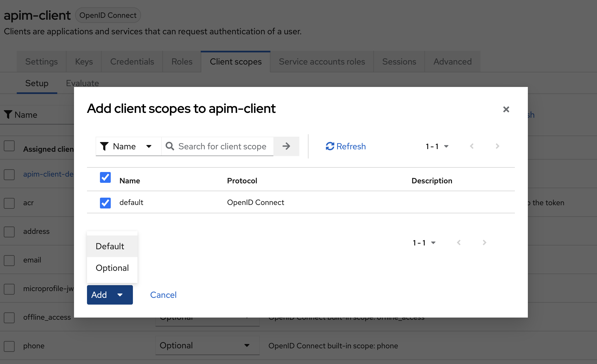597x364 pixels.
Task: Close the Add client scopes dialog
Action: [506, 109]
